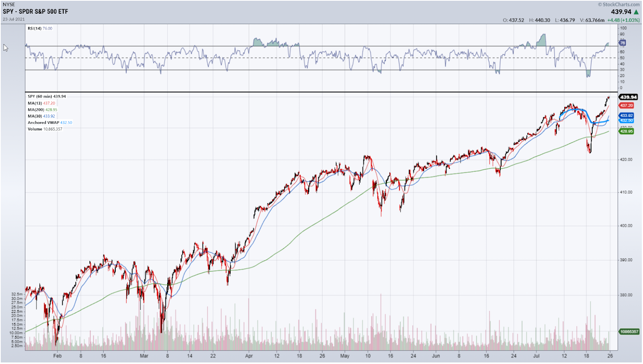Click the L: 436.79 low value
Image resolution: width=643 pixels, height=364 pixels.
[565, 20]
